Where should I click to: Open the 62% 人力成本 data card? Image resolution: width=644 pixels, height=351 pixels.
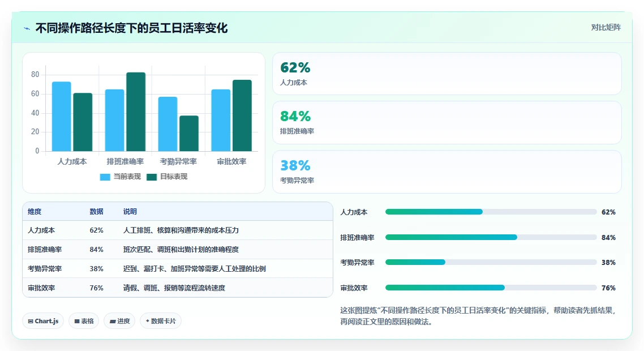447,74
